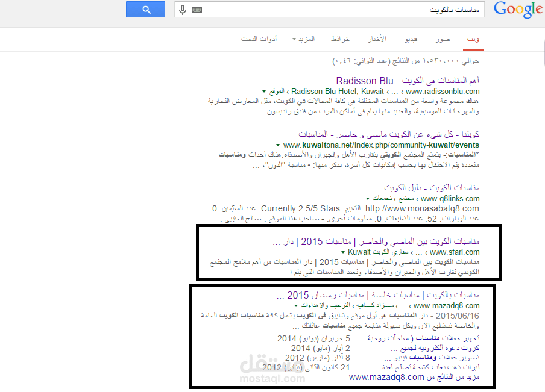Open sitelink كروت دعوه الكترونيه لجميع
Viewport: 545px width, 392px height.
pyautogui.click(x=435, y=348)
